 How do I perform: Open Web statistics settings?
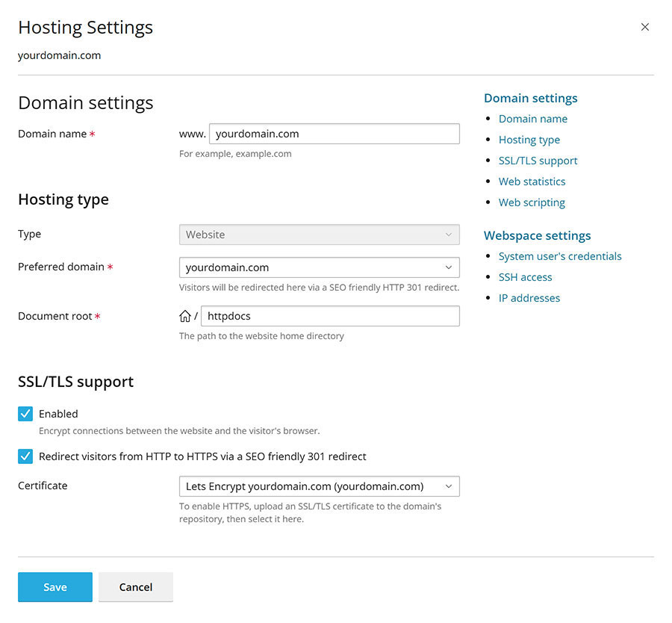click(532, 181)
